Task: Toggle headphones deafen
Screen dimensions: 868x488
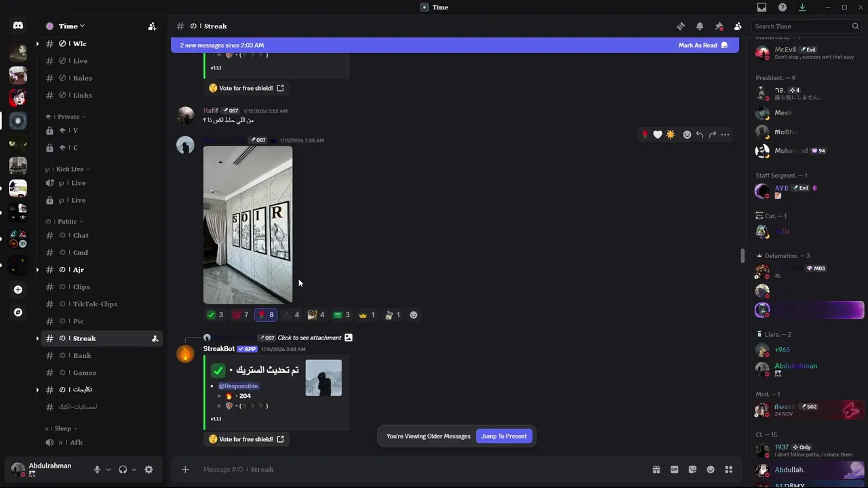Action: tap(123, 470)
